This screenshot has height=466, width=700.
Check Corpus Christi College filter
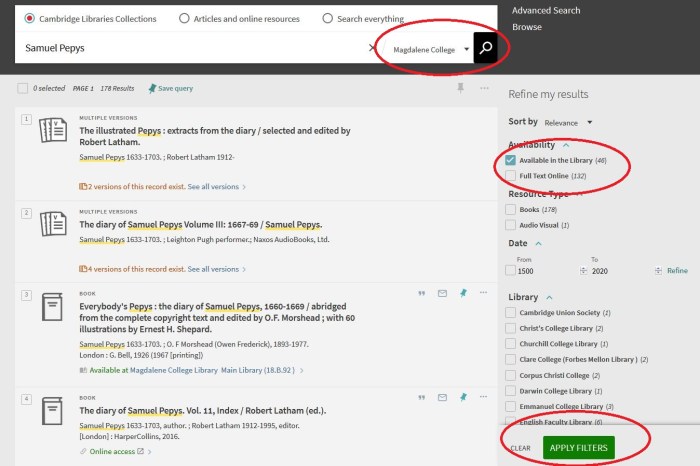tap(510, 375)
